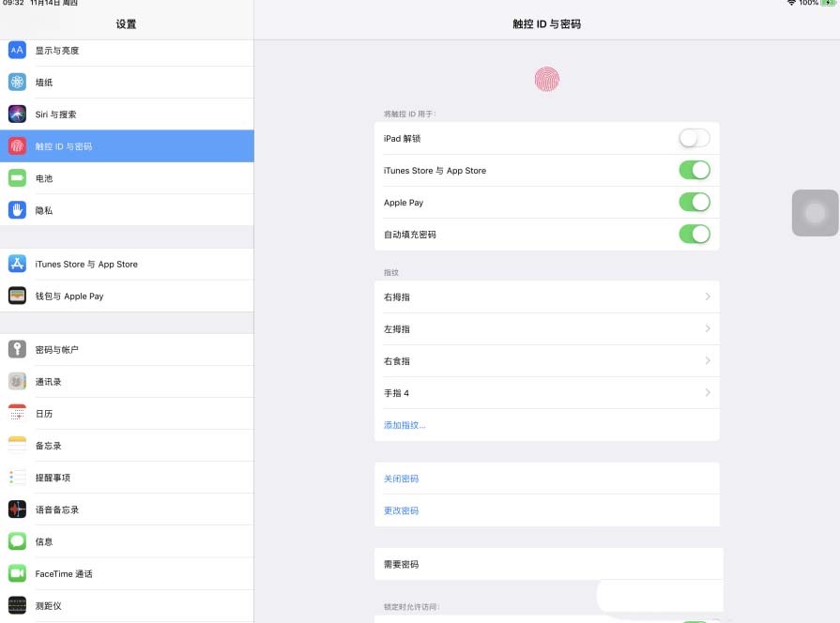Enable Touch ID for iPad 解锁
This screenshot has width=840, height=623.
(x=695, y=138)
